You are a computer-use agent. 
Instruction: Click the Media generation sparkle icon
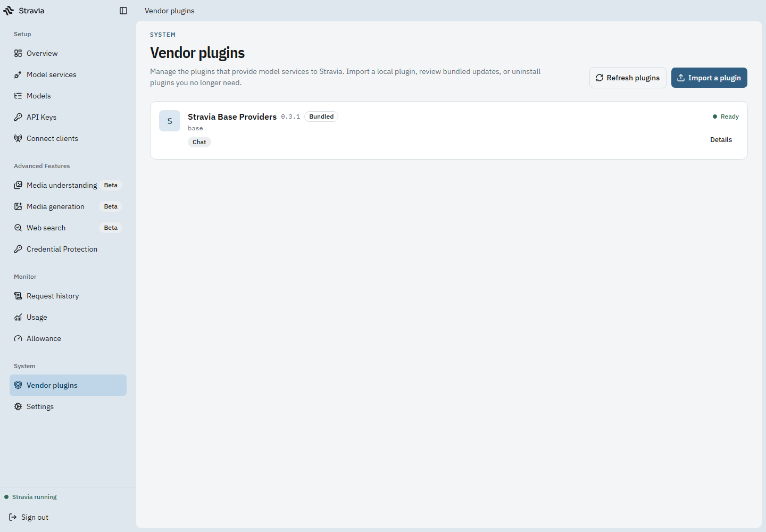coord(18,206)
